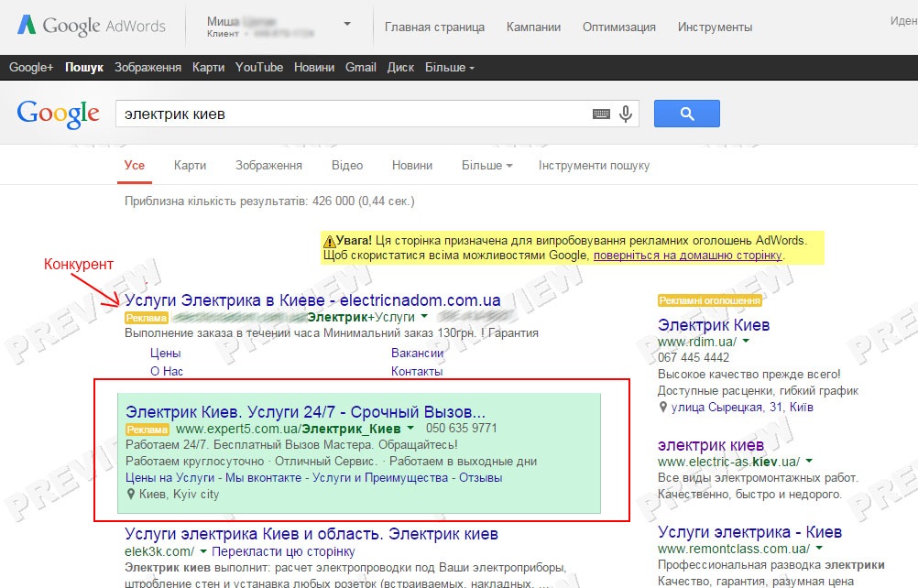
Task: Open the on-screen keyboard icon
Action: 601,114
